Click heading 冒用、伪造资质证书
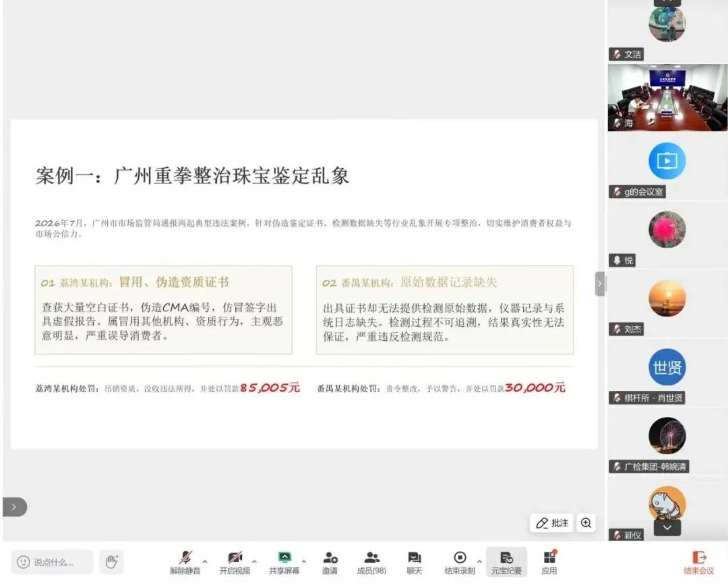 coord(174,282)
